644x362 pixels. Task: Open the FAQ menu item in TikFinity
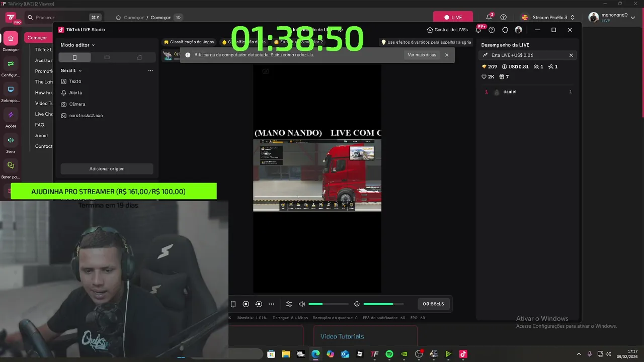click(40, 125)
